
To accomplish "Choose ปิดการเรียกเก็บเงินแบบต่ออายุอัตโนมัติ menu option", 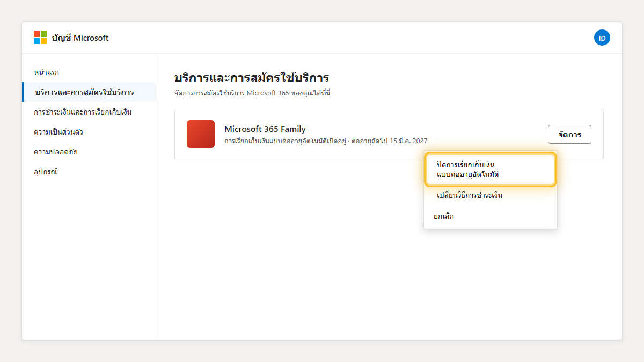I will click(491, 169).
